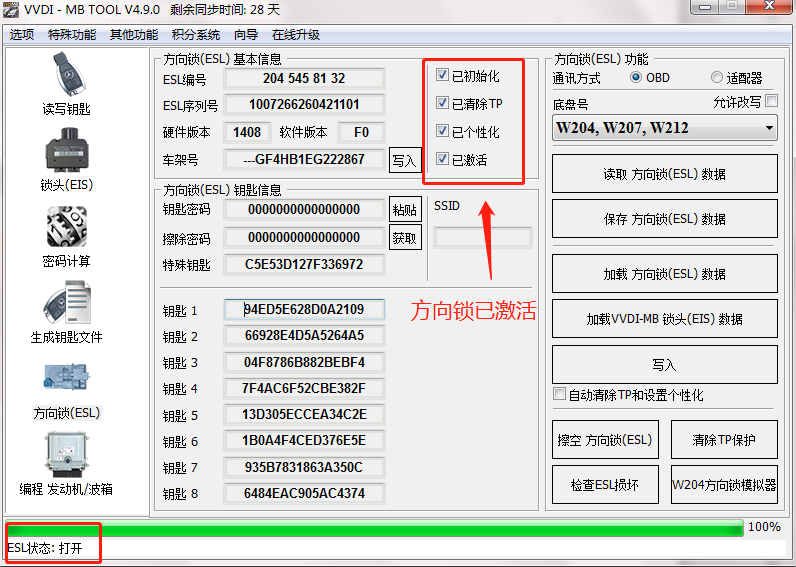Click the 钥匙密码 input field
The height and width of the screenshot is (567, 796).
pos(304,209)
